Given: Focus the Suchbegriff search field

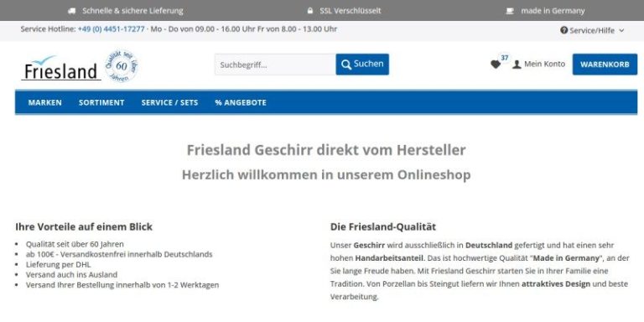Looking at the screenshot, I should tap(275, 65).
